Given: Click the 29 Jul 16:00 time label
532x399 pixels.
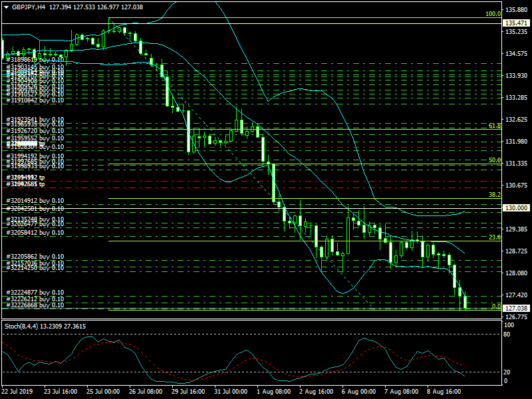Looking at the screenshot, I should [x=188, y=392].
